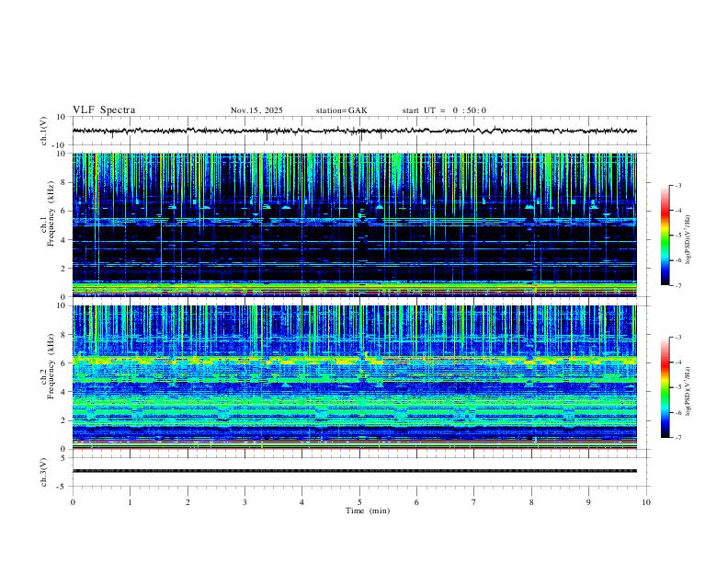The height and width of the screenshot is (563, 728).
Task: Click the 'start UT = 0 :50: 0' text
Action: (444, 110)
